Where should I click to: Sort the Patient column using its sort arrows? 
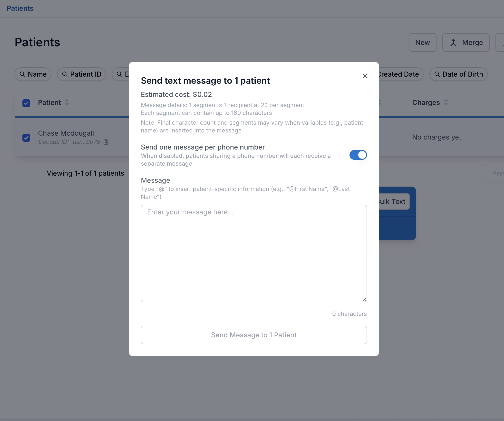point(67,103)
